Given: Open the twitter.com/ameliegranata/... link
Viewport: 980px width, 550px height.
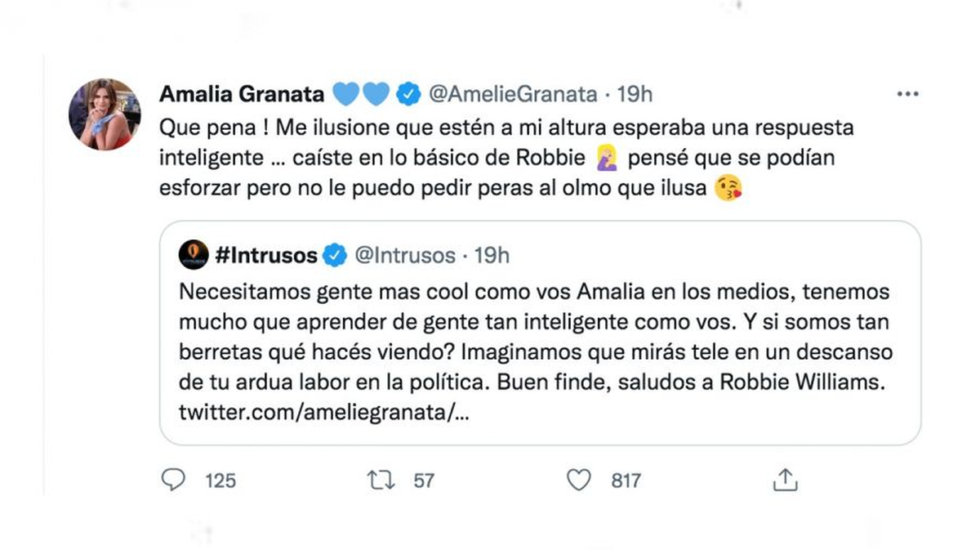Looking at the screenshot, I should point(323,414).
